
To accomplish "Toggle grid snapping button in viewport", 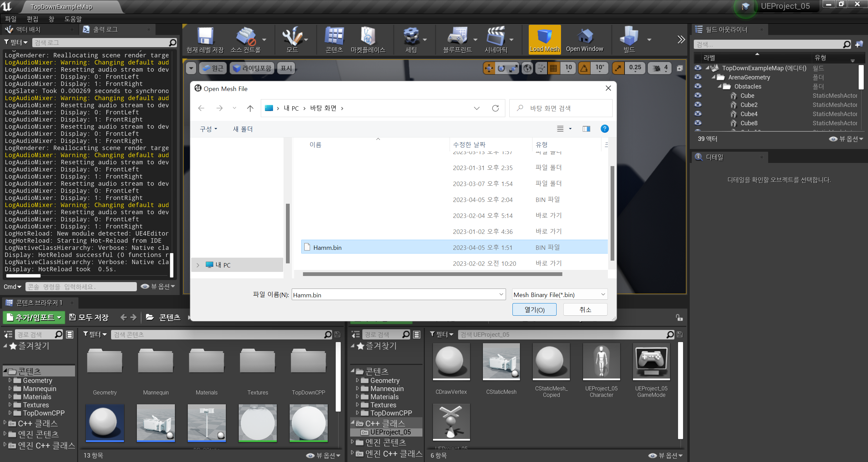I will [x=554, y=68].
